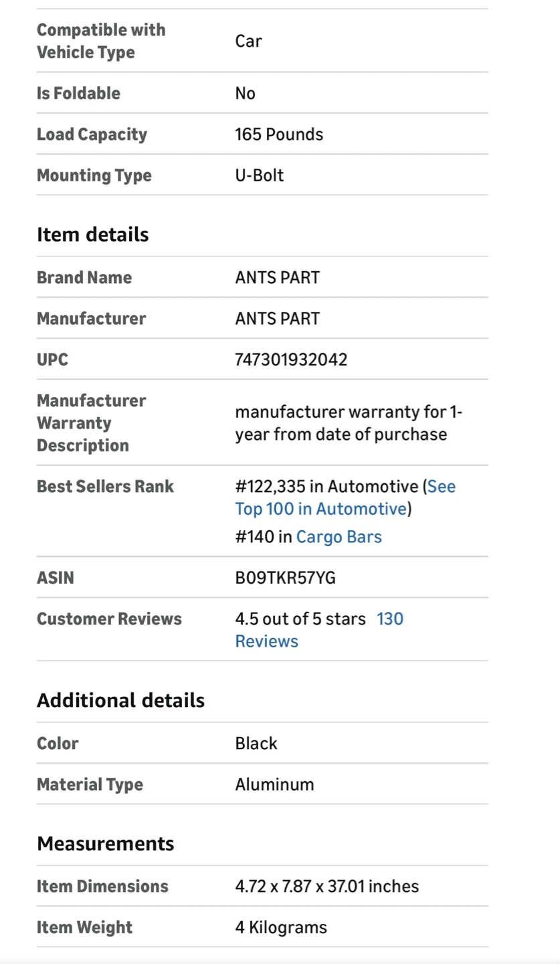Viewport: 560px width, 964px height.
Task: Click the Item Weight value 4 Kilograms
Action: (x=281, y=928)
